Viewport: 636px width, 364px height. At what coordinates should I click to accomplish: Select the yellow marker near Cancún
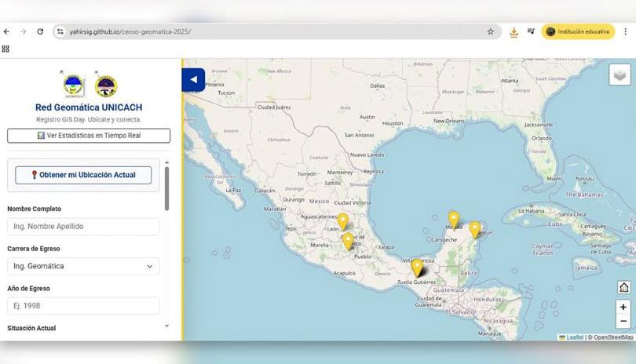click(474, 229)
